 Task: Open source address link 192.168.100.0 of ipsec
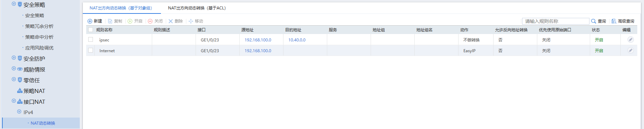pos(258,40)
